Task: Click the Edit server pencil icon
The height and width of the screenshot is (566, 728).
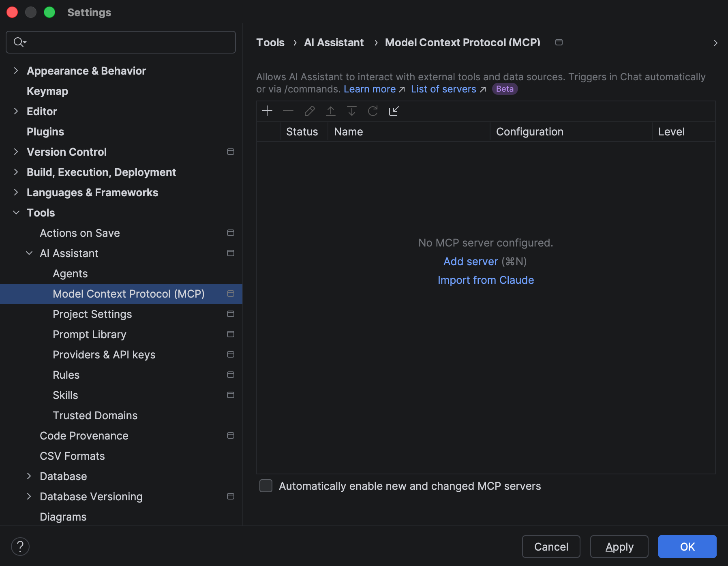Action: pos(310,111)
